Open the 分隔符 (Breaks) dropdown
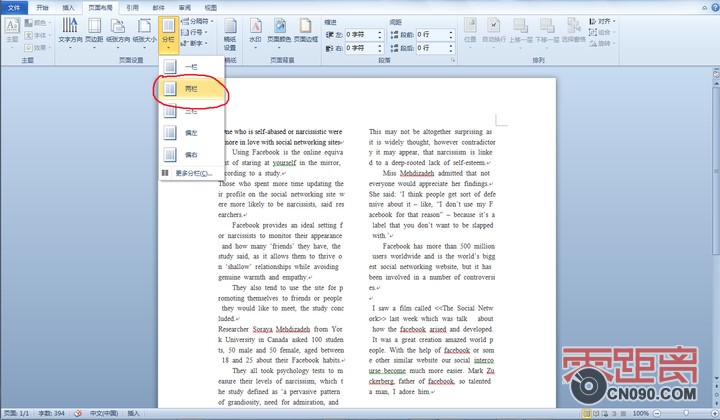Screen dimensions: 720x420 pyautogui.click(x=197, y=21)
